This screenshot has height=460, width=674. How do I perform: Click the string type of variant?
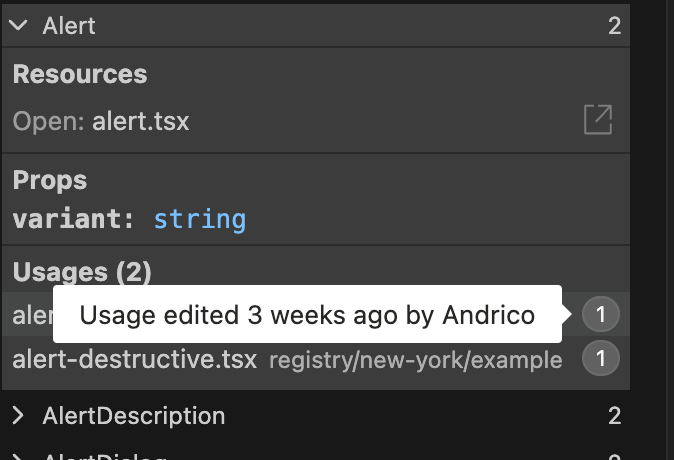(200, 218)
